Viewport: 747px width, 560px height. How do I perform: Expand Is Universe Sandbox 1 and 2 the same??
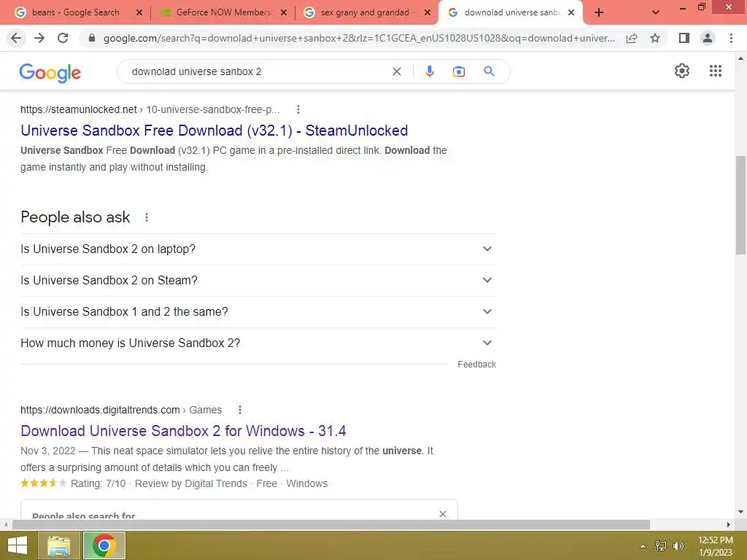[258, 312]
